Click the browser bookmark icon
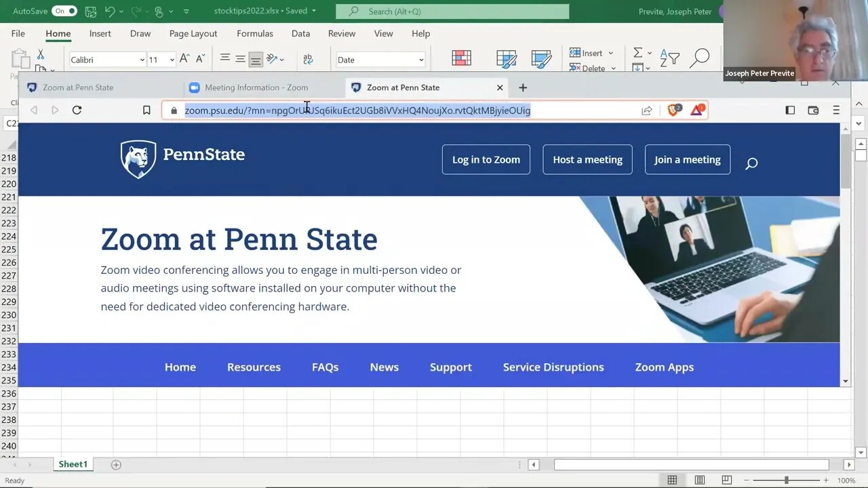The height and width of the screenshot is (488, 868). (146, 110)
